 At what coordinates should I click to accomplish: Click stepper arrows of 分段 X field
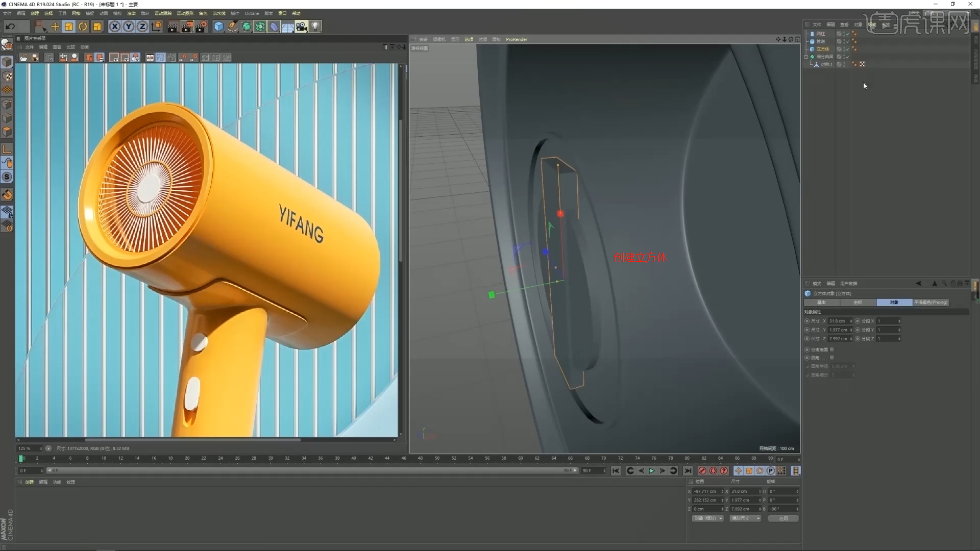tap(899, 321)
